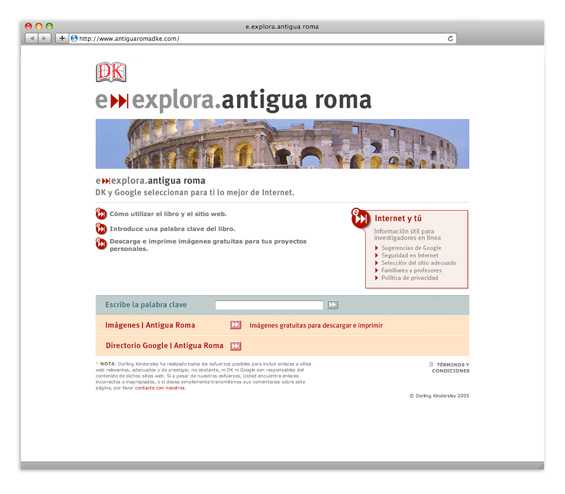Submit keyword with the search arrow button
This screenshot has height=494, width=565.
pos(333,305)
